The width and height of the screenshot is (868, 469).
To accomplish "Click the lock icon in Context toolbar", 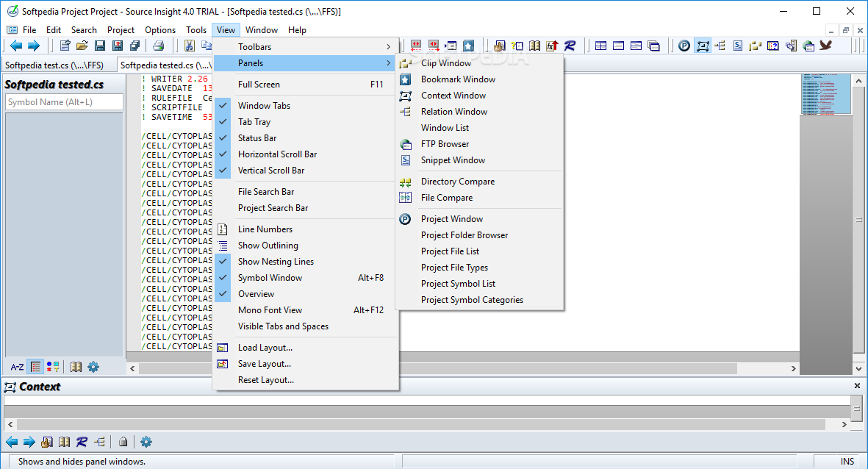I will coord(123,442).
